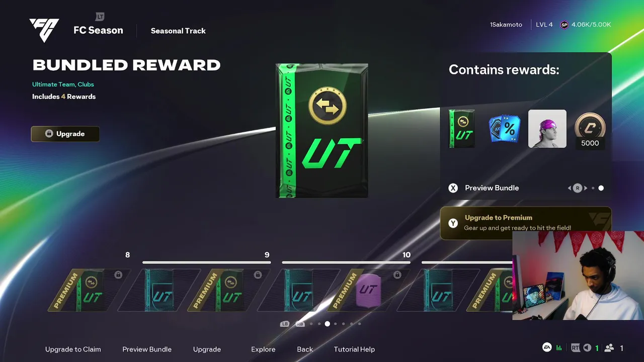Click the EA logo icon in footer
This screenshot has height=362, width=644.
(x=547, y=347)
